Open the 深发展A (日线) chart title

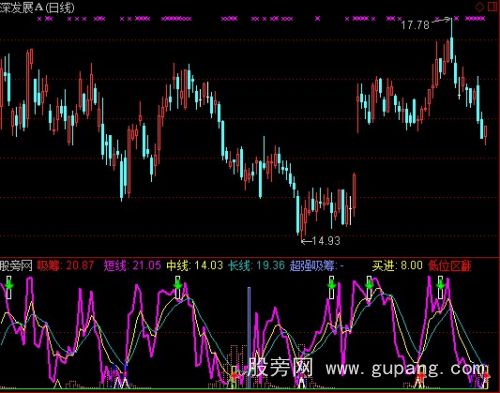[x=37, y=7]
